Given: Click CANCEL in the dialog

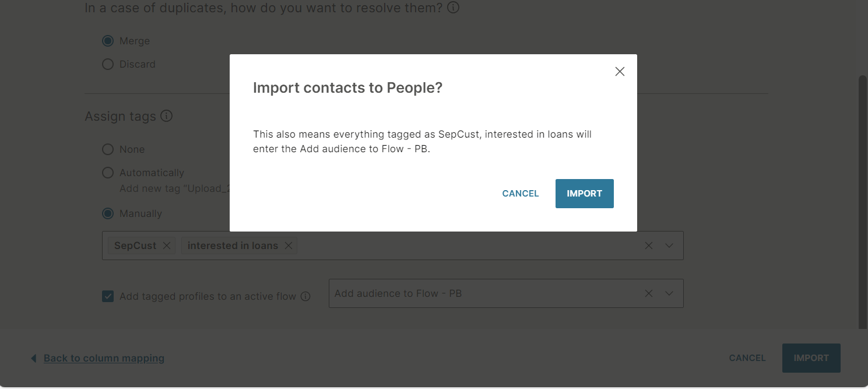Looking at the screenshot, I should [x=521, y=194].
